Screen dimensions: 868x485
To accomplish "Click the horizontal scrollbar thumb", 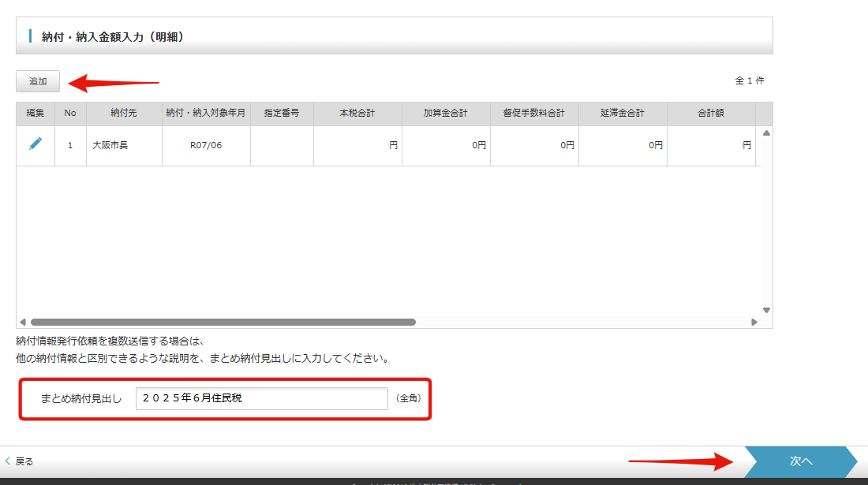I will pyautogui.click(x=223, y=322).
